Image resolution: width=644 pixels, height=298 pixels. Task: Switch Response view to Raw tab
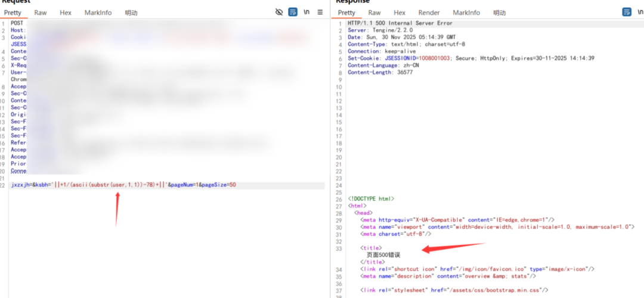374,13
